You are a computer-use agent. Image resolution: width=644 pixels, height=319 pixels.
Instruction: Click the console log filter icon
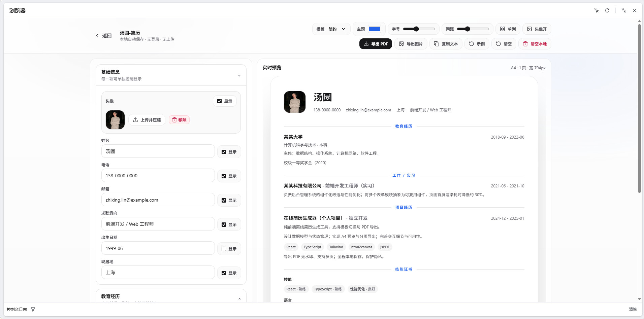(33, 309)
